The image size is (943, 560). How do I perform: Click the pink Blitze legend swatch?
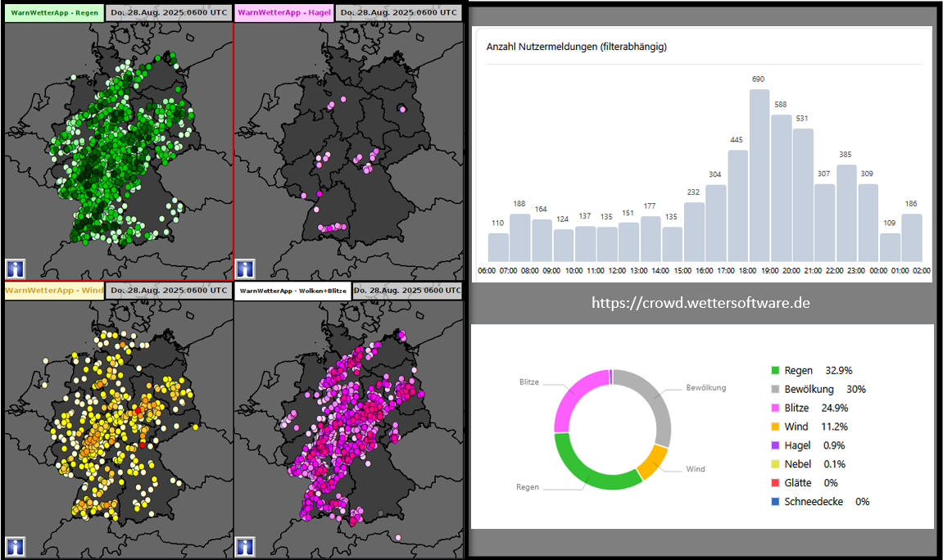[x=776, y=408]
